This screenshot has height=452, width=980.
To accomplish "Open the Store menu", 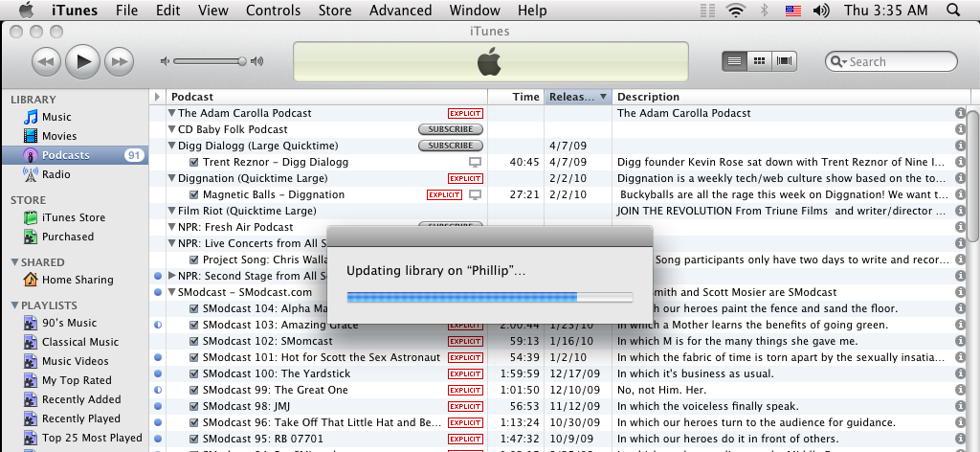I will click(334, 10).
